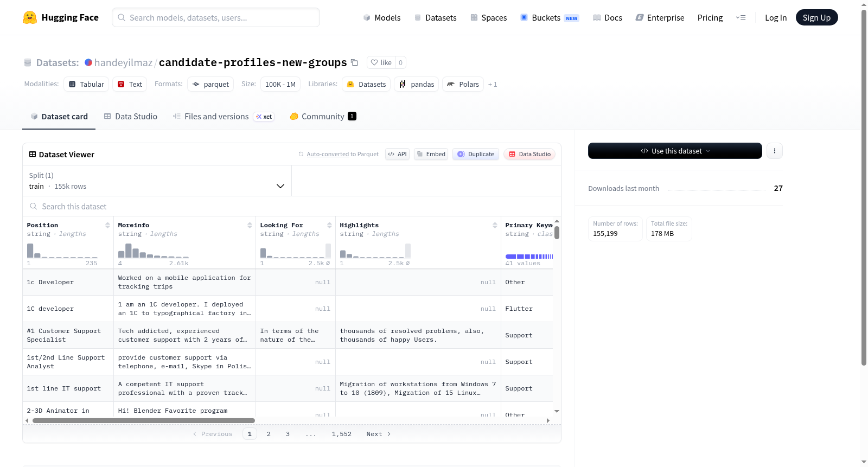Sort the Highlights column

(x=495, y=225)
